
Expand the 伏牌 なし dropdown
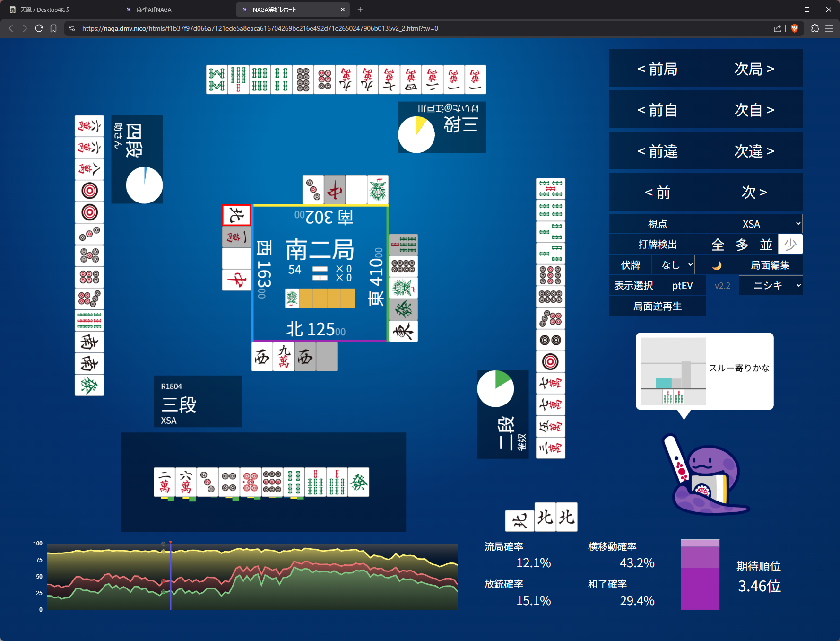[x=673, y=265]
